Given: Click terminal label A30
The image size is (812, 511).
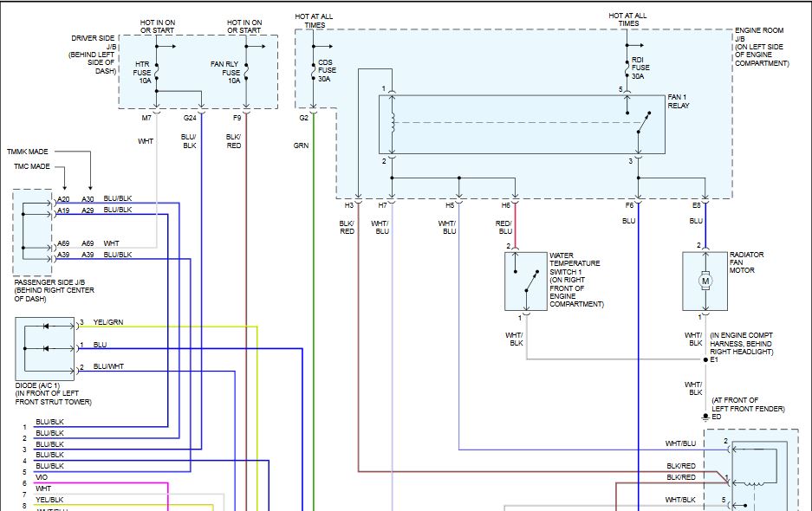Looking at the screenshot, I should (88, 199).
